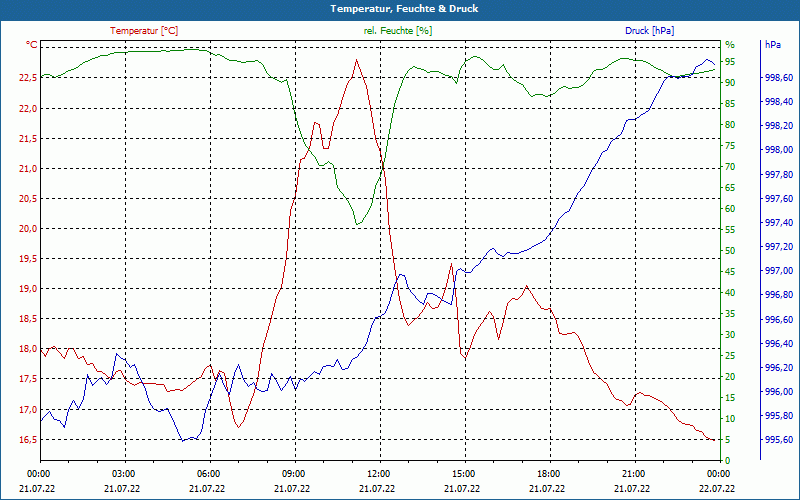Select the red Temperatur [°C] legend label
Viewport: 800px width, 500px height.
click(x=144, y=31)
